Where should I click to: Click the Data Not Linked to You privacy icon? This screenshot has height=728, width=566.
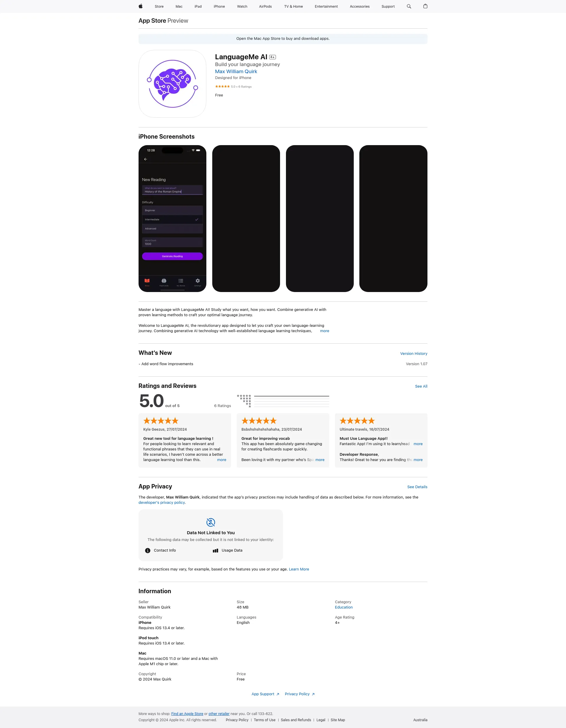[210, 522]
